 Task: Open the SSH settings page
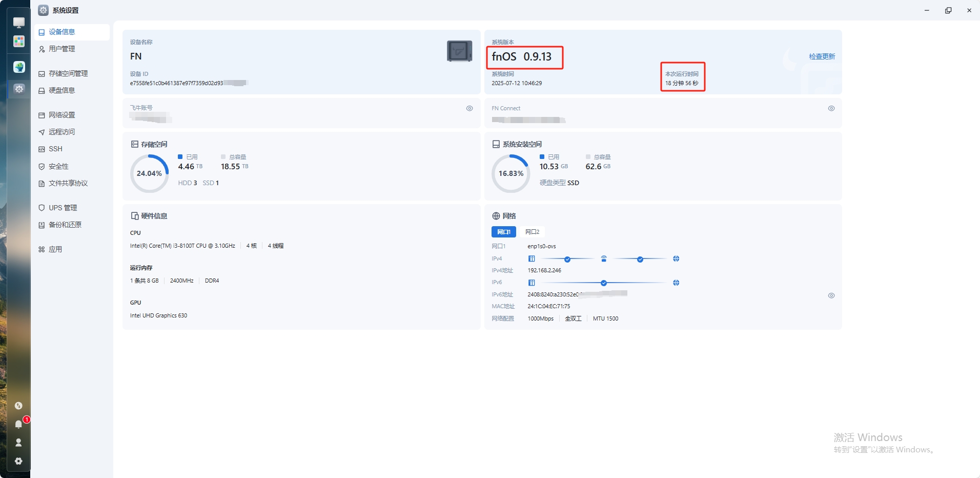pos(55,149)
